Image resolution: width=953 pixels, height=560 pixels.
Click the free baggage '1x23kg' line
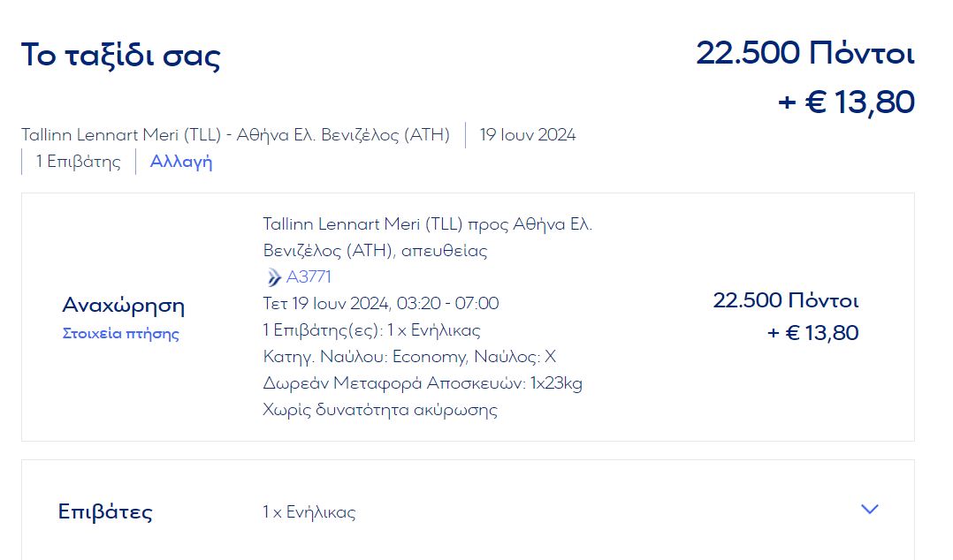point(423,383)
